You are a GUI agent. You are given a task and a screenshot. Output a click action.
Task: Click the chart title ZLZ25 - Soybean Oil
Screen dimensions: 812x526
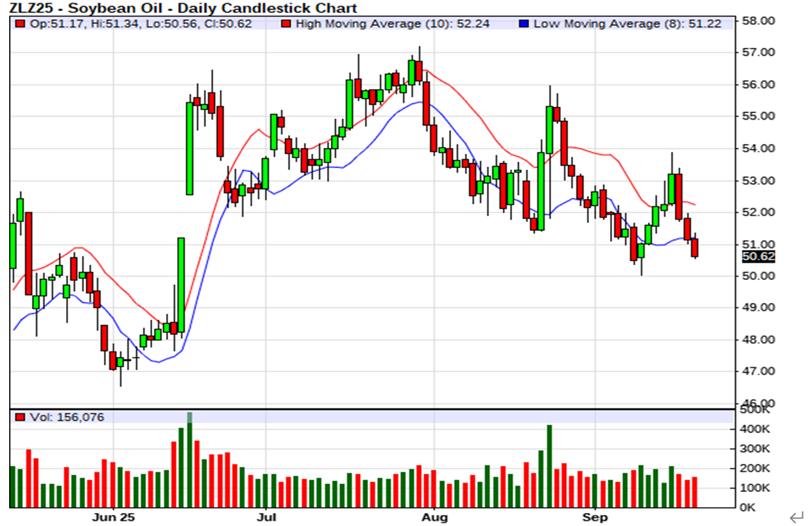[x=183, y=9]
